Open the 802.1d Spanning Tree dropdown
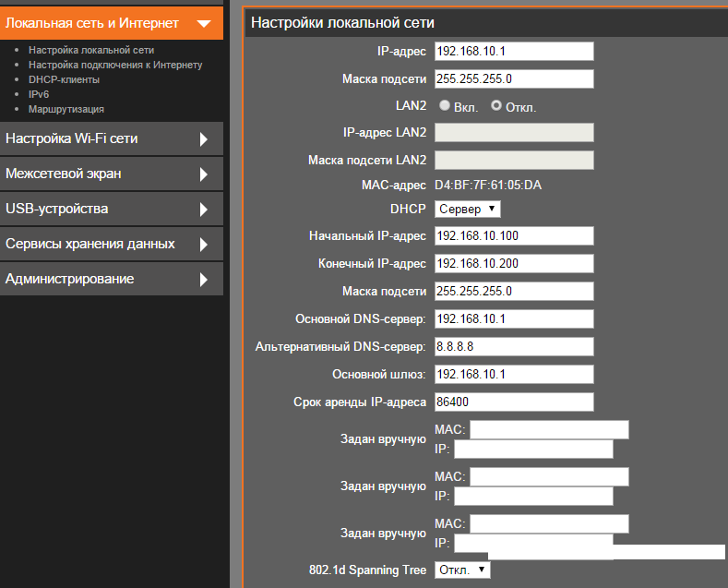Viewport: 728px width, 588px height. coord(462,570)
